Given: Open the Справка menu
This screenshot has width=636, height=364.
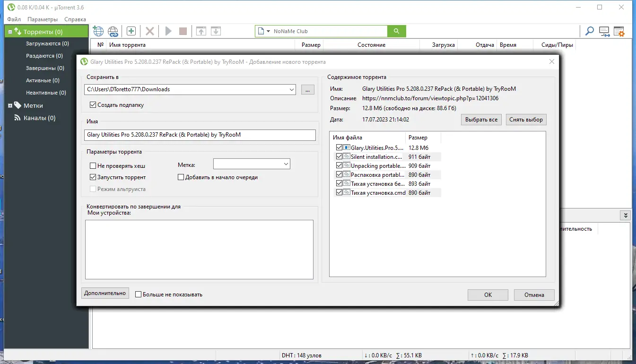Looking at the screenshot, I should point(75,19).
